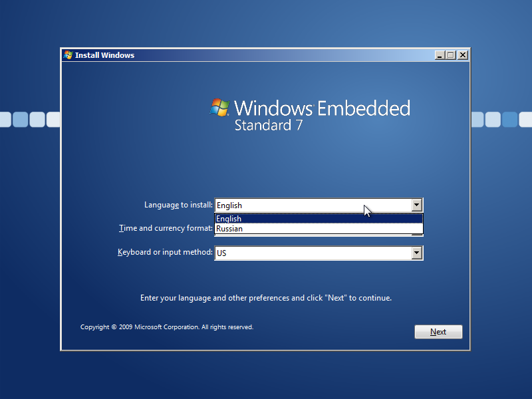Click the Time and currency format label
The height and width of the screenshot is (399, 532).
click(166, 228)
